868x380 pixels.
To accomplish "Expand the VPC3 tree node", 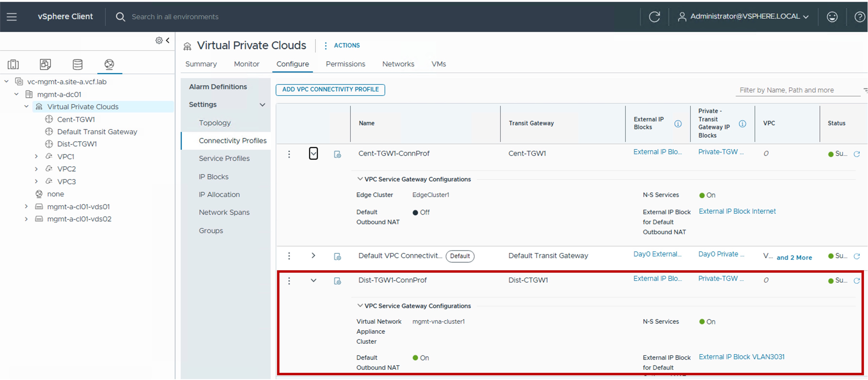I will coord(36,182).
